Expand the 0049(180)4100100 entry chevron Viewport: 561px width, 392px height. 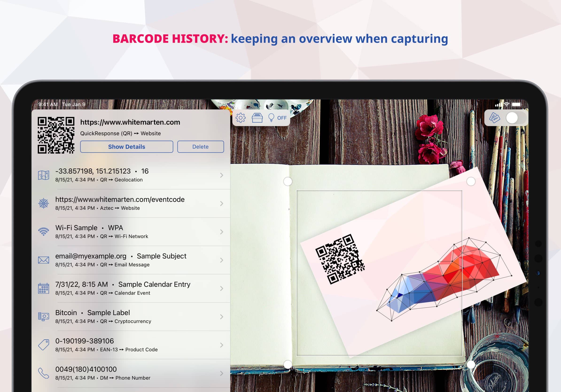tap(222, 373)
